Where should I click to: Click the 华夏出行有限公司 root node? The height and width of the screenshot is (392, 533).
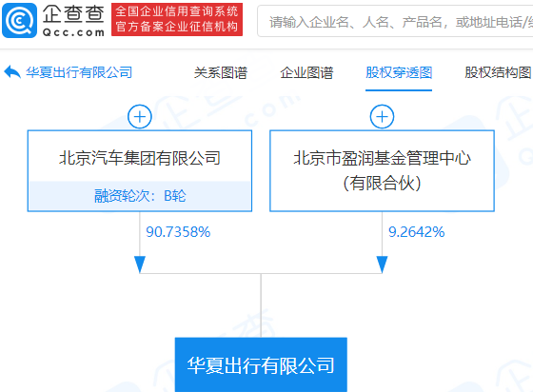pos(261,364)
